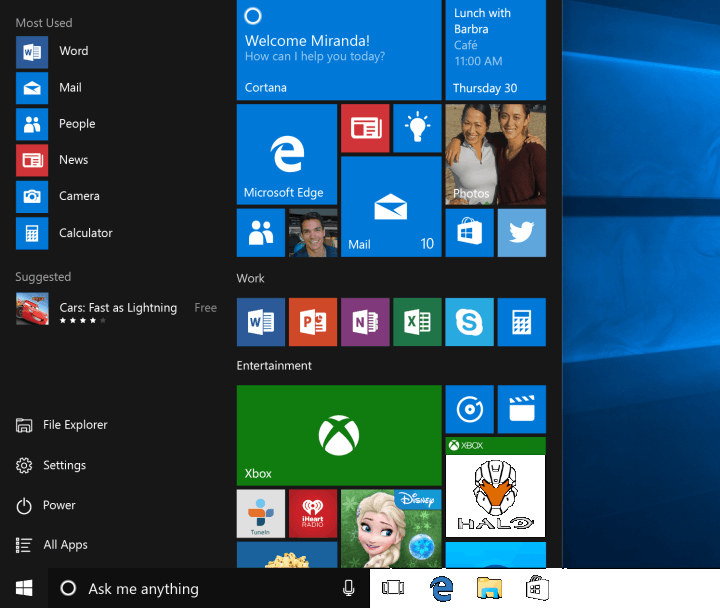Viewport: 720px width, 608px height.
Task: Launch the PowerPoint tile in Work group
Action: click(x=313, y=322)
